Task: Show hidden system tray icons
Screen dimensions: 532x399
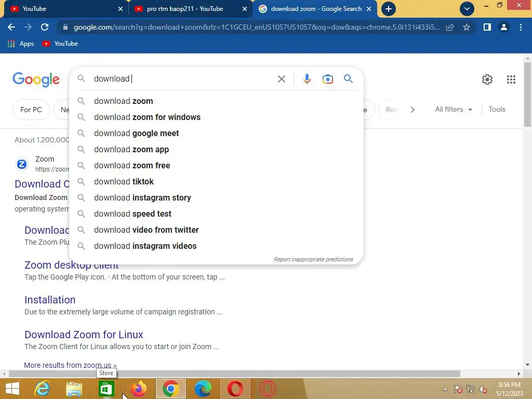Action: [445, 389]
